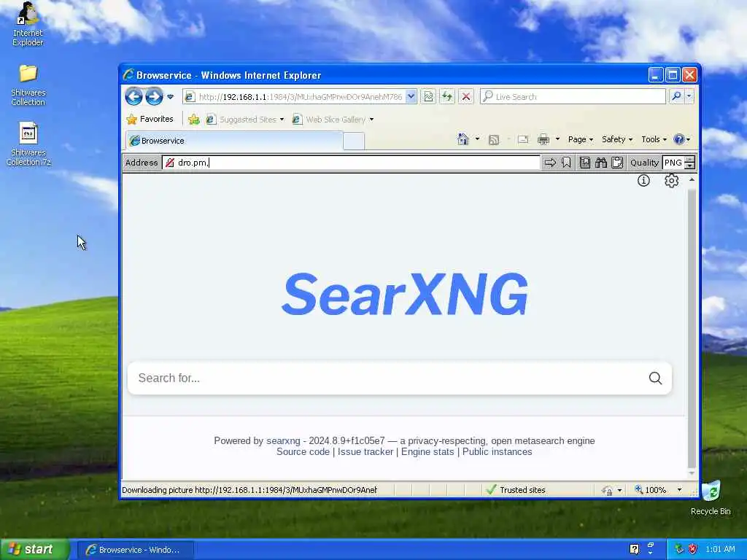
Task: Open the Tools menu
Action: (654, 139)
